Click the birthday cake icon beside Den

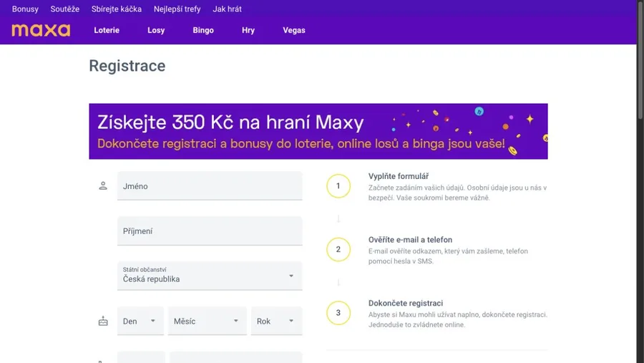[x=103, y=321]
